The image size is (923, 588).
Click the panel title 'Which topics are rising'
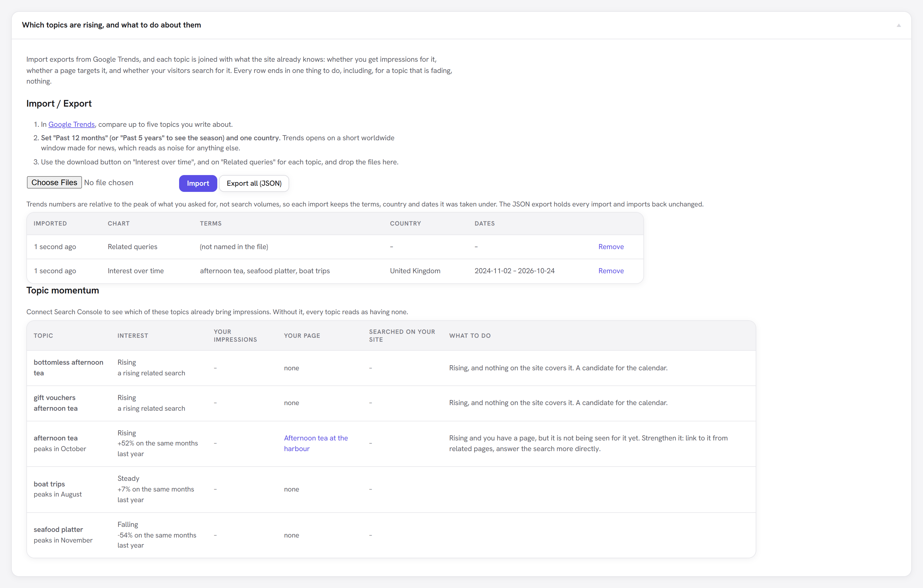(111, 25)
